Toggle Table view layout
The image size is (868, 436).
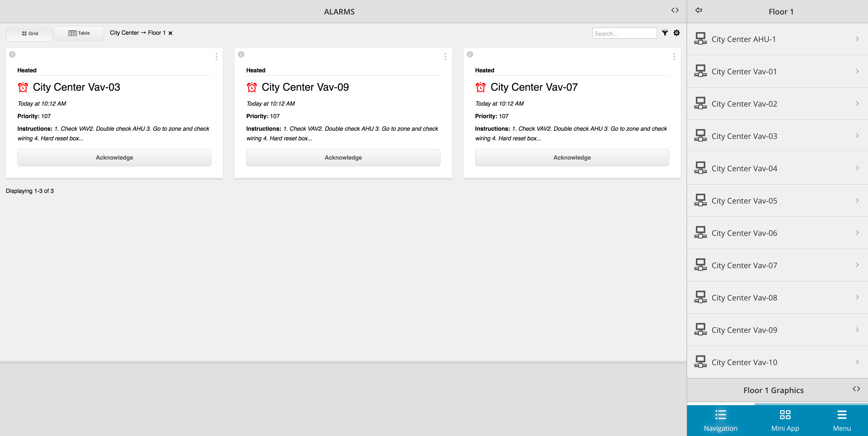pyautogui.click(x=78, y=33)
